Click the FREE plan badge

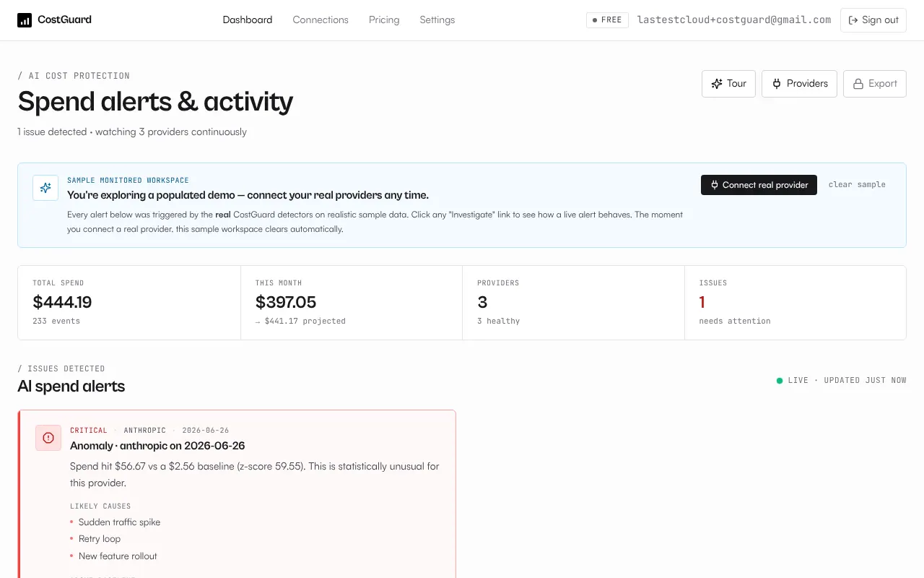click(607, 20)
